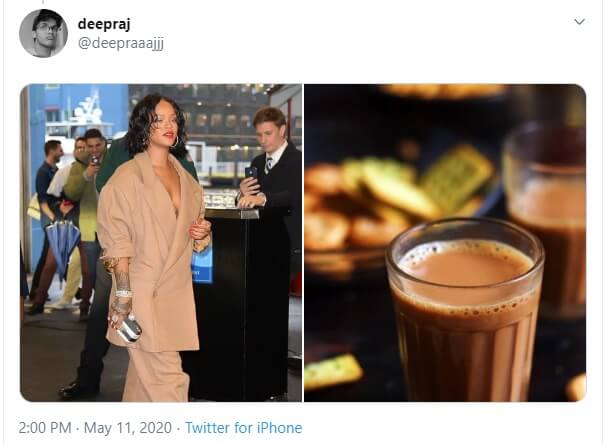Viewport: 609px width, 445px height.
Task: Click the biscuit at bottom-left of chai photo
Action: tap(332, 372)
